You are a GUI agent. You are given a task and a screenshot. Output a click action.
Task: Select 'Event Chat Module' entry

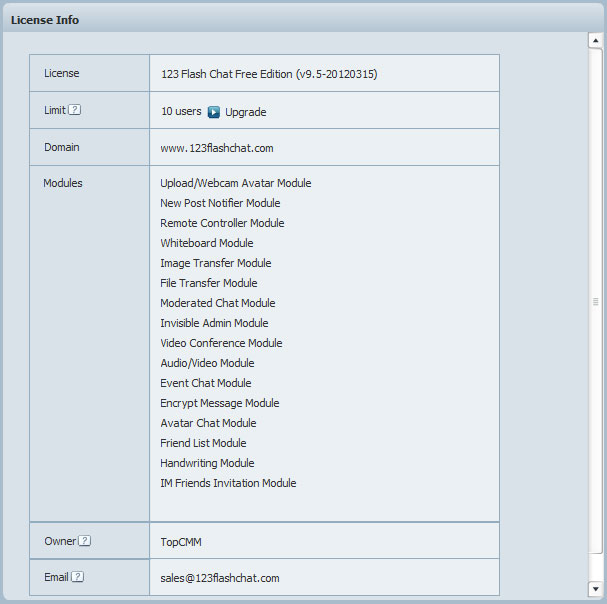[206, 383]
